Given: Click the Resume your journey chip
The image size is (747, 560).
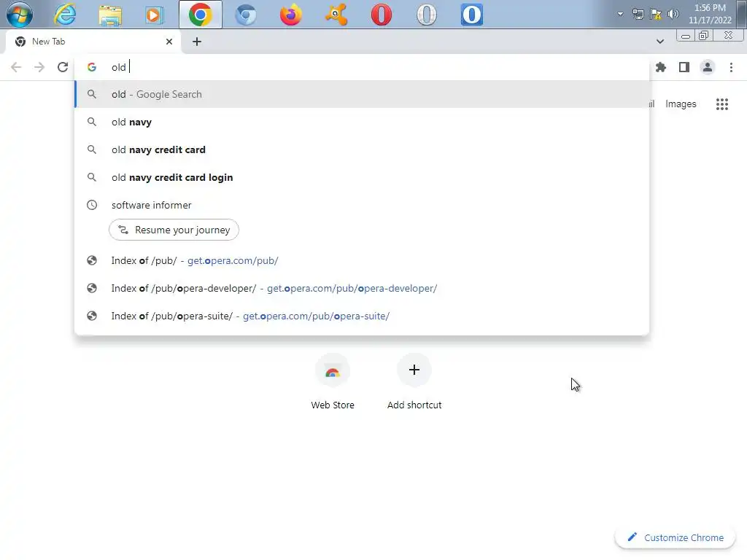Looking at the screenshot, I should 174,230.
